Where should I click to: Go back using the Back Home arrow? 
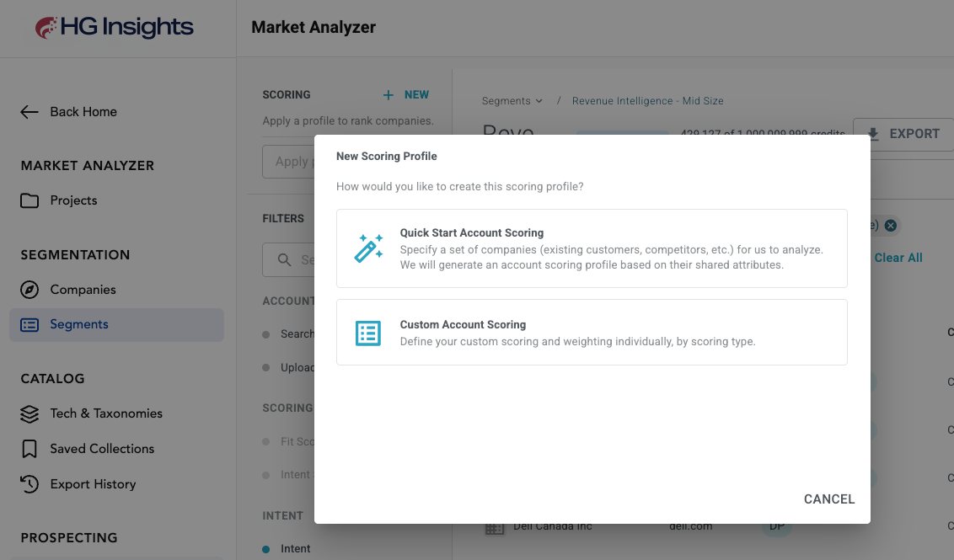(29, 112)
